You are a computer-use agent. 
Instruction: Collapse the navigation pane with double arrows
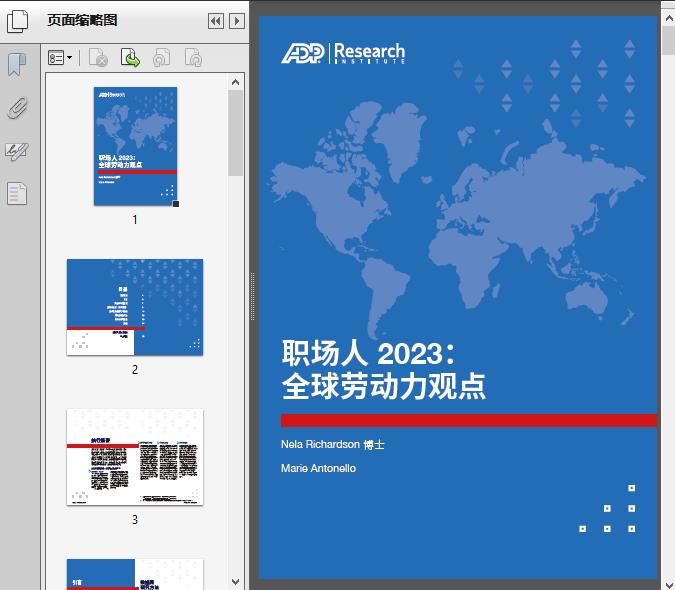click(x=216, y=21)
